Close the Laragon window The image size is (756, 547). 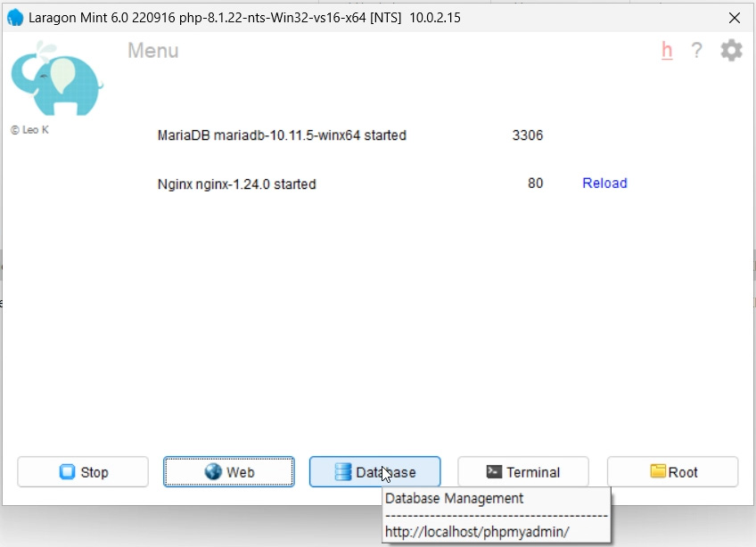(735, 18)
